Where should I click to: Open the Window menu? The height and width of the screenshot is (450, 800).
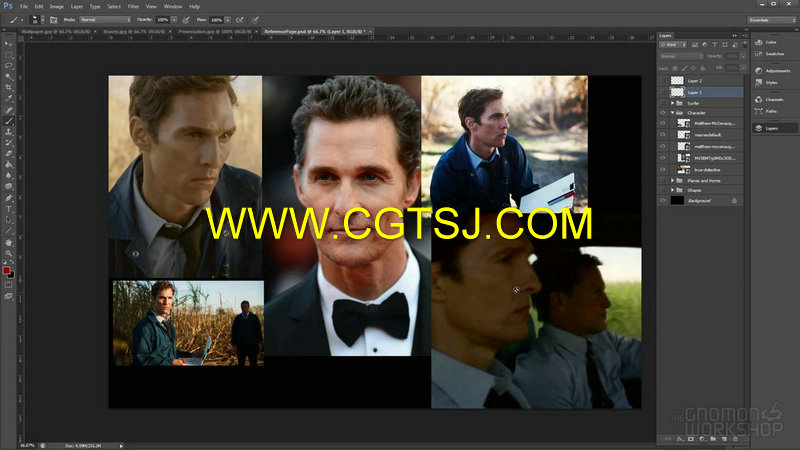tap(173, 7)
